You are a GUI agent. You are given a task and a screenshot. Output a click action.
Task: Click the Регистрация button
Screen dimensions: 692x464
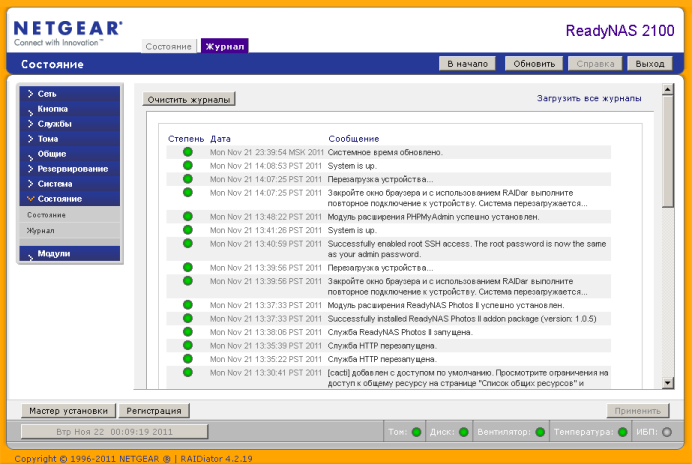tap(154, 411)
